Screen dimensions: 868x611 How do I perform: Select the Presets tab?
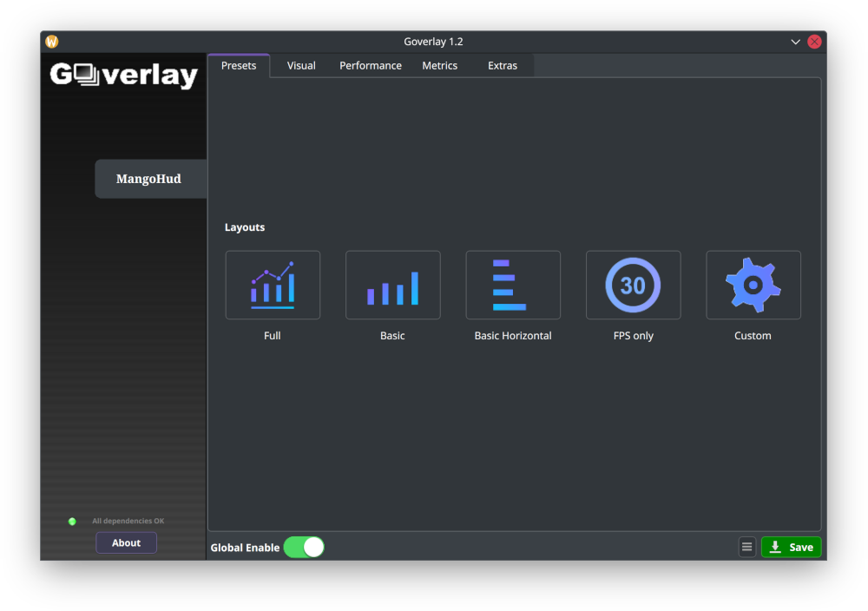pos(239,66)
